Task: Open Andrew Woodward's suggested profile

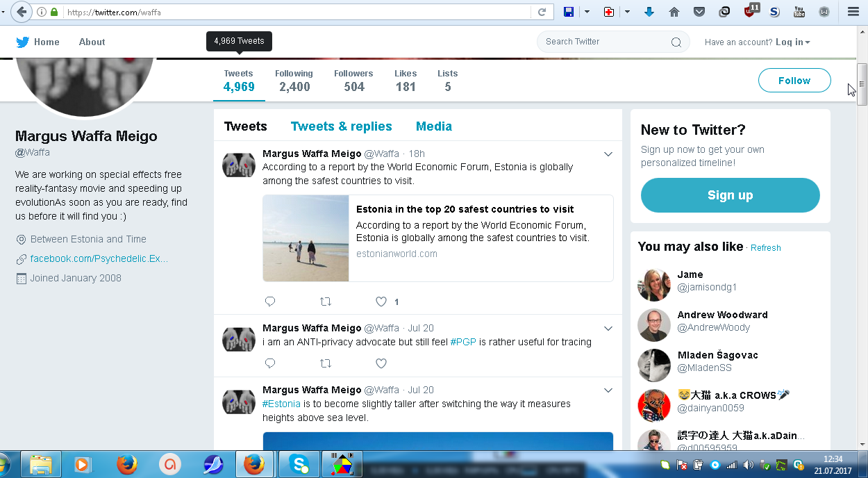Action: click(x=722, y=315)
